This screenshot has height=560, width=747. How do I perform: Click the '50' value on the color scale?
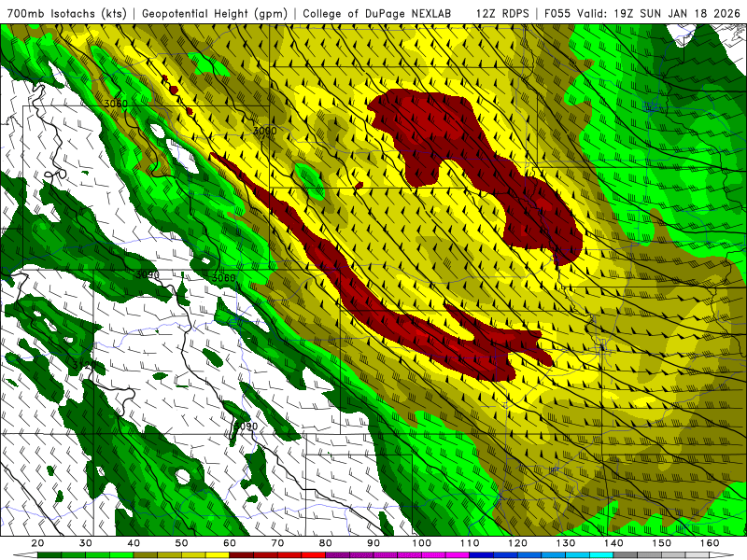point(181,543)
